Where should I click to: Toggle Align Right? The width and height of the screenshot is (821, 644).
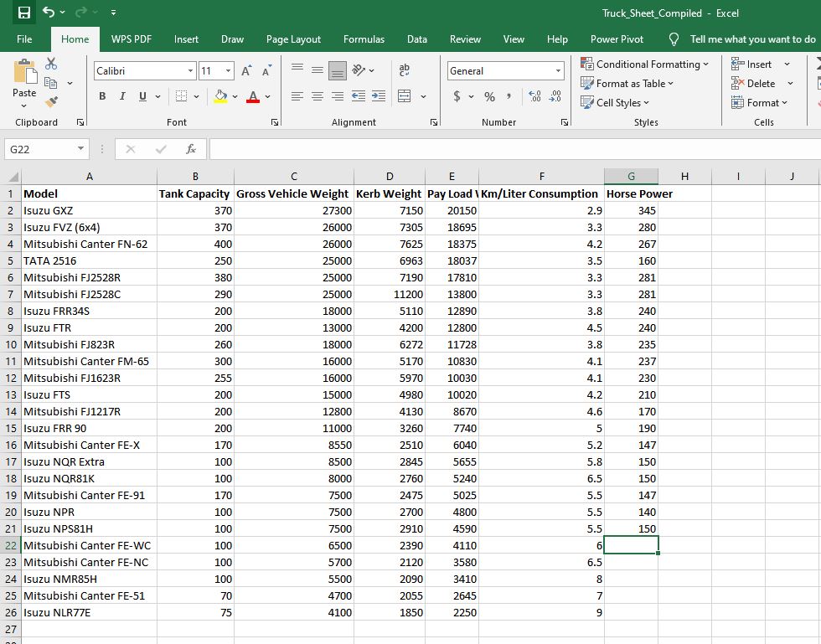point(338,96)
